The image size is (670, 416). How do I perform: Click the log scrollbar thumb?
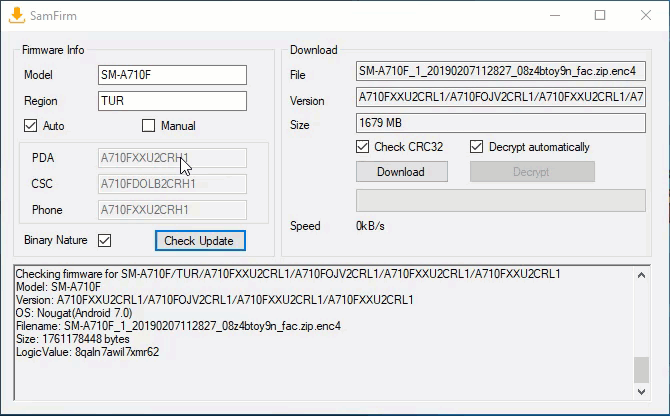click(x=641, y=370)
